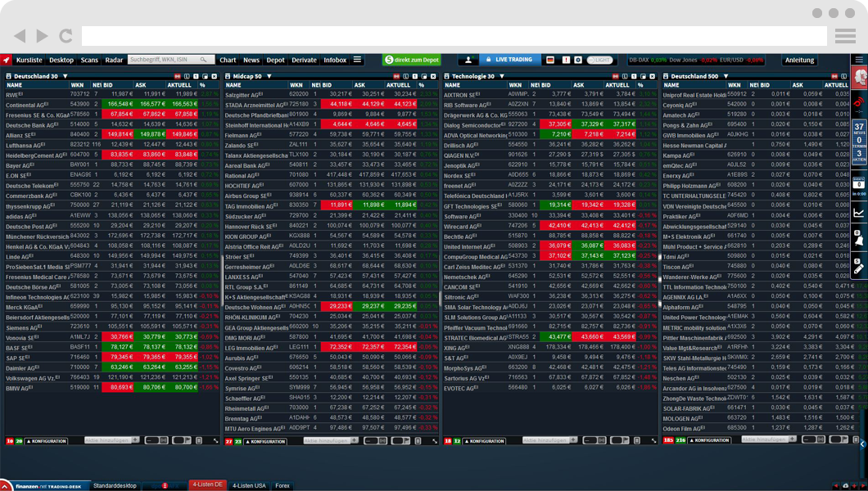Open the Midcap 50 list dropdown arrow
Screen dimensions: 868x491
point(269,76)
